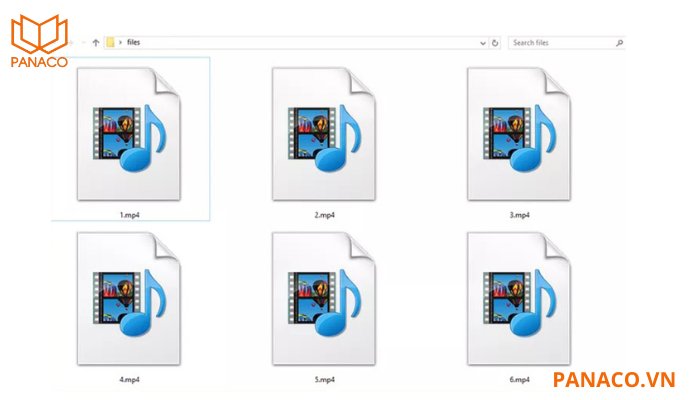Click the 5.mp4 filename label
This screenshot has height=400, width=700.
pos(325,380)
